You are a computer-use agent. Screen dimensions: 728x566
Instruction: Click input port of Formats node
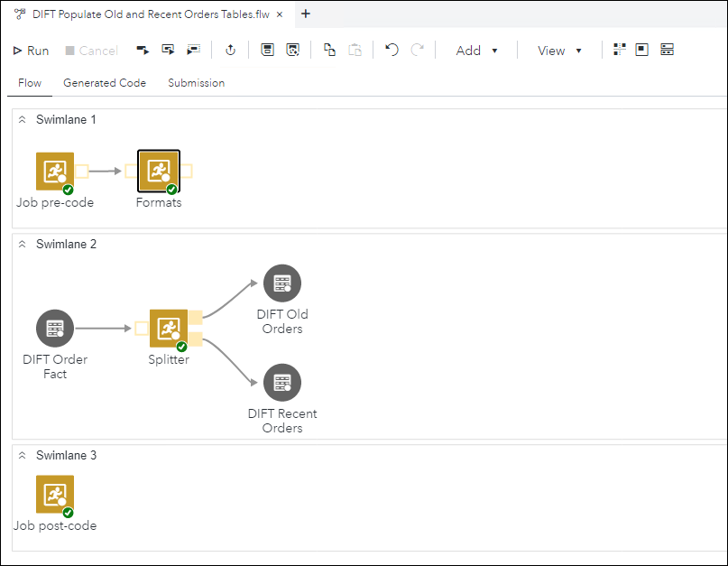[x=131, y=171]
